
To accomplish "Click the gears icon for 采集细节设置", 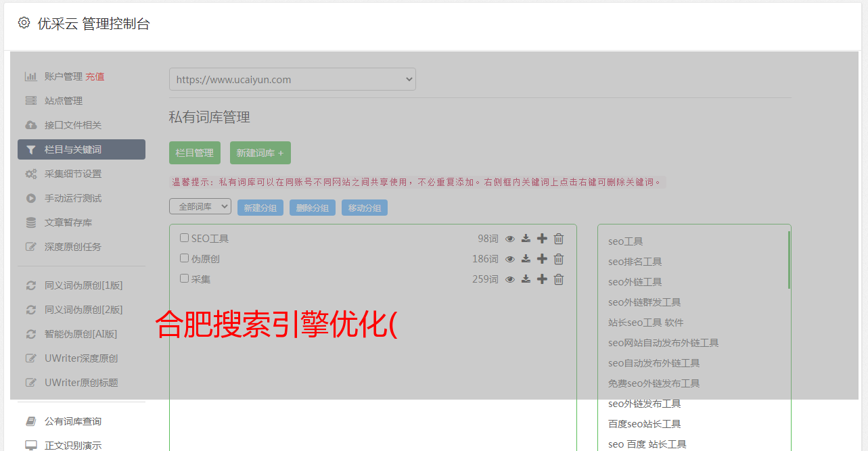I will (30, 174).
